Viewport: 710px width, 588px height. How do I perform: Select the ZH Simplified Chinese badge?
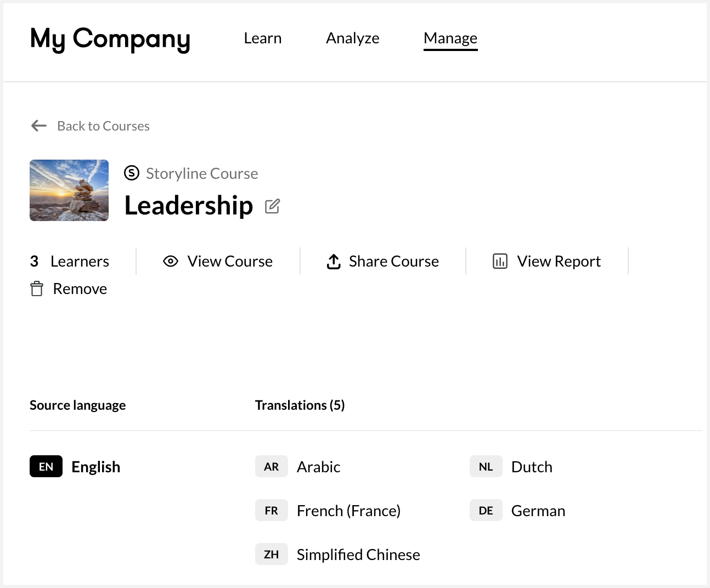pos(271,554)
